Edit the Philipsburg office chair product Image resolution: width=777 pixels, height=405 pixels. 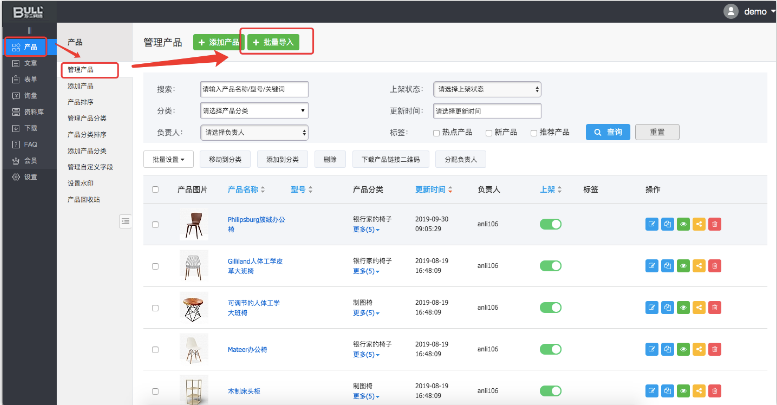coord(652,224)
